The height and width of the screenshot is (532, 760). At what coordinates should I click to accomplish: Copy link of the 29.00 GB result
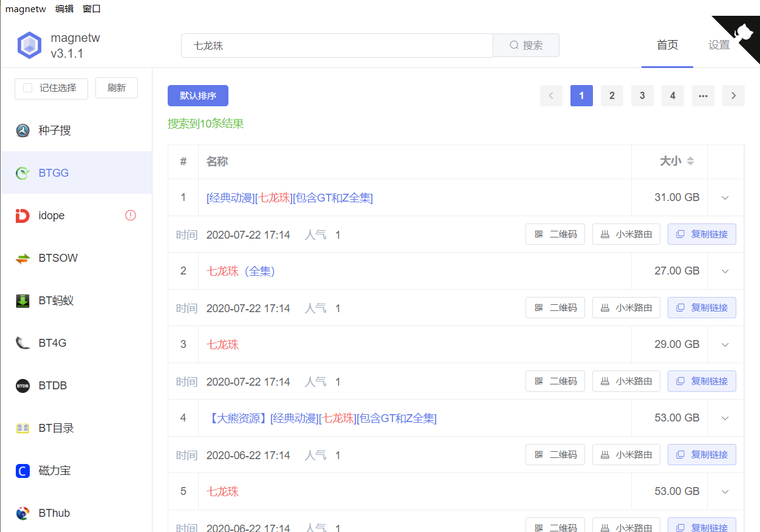tap(702, 381)
